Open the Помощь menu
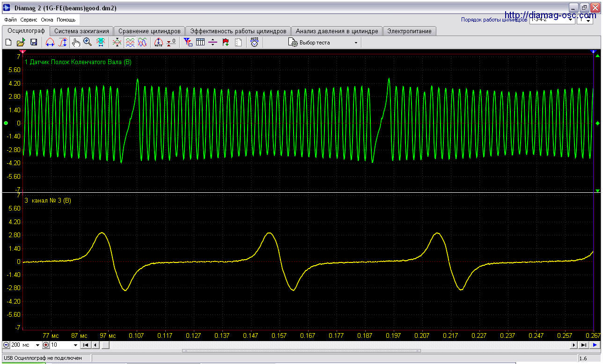The image size is (603, 364). click(x=66, y=20)
